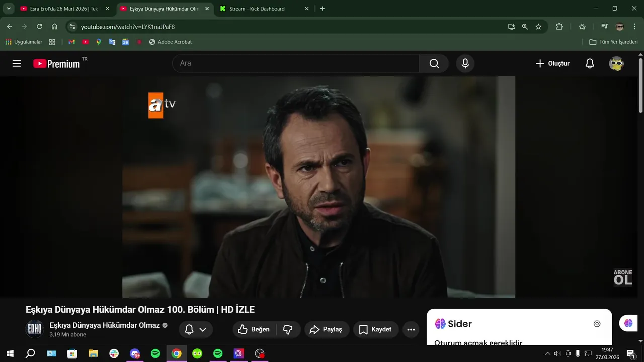Open the channel notification bell dropdown
The width and height of the screenshot is (644, 362).
coord(196,329)
